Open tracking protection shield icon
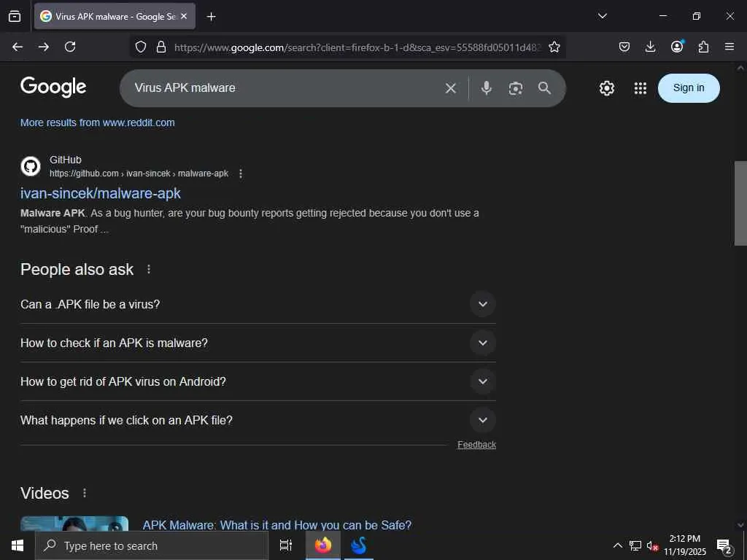This screenshot has height=560, width=747. coord(141,47)
